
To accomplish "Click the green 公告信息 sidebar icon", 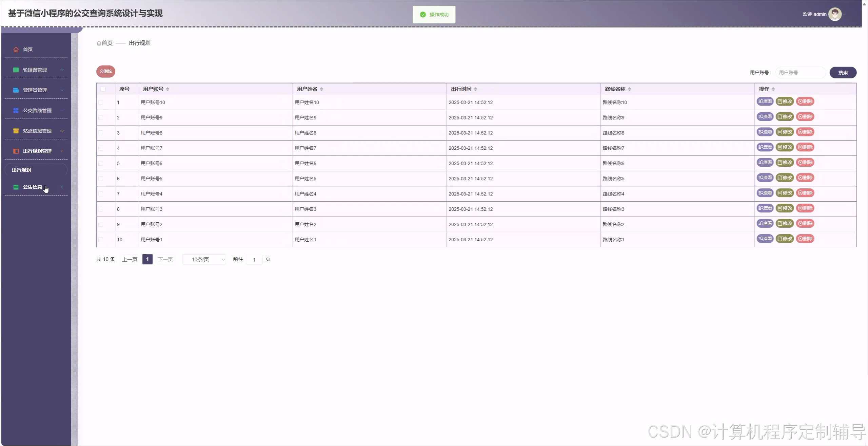I will [x=16, y=187].
